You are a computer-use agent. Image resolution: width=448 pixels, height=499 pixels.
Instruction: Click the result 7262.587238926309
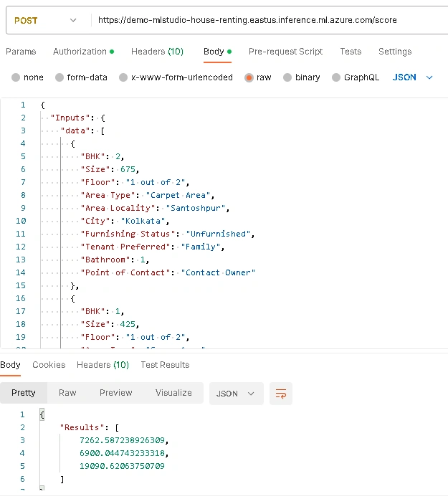click(x=122, y=440)
